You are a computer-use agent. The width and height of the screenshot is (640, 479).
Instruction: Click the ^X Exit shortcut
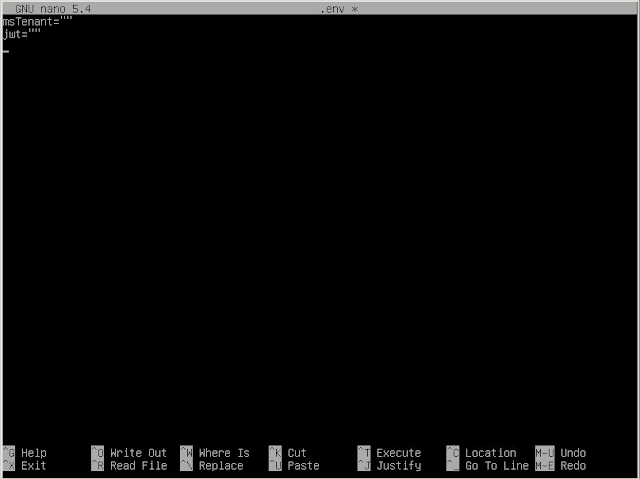pos(24,465)
